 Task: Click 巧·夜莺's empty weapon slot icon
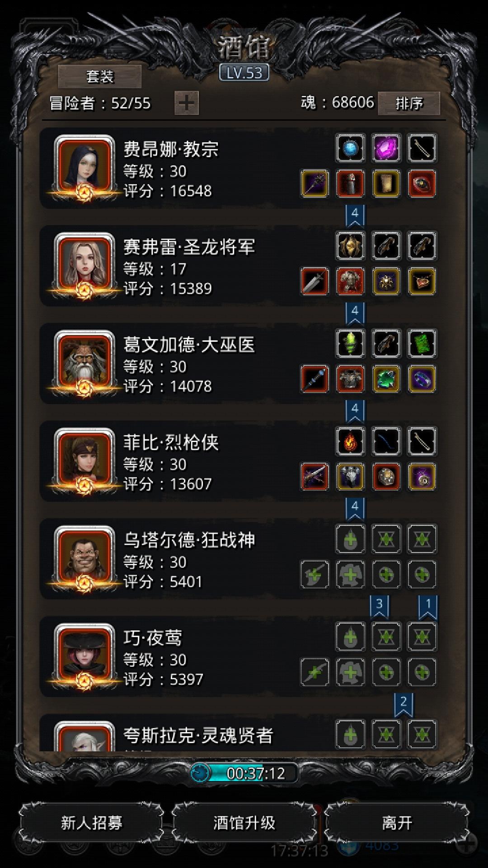pyautogui.click(x=314, y=672)
